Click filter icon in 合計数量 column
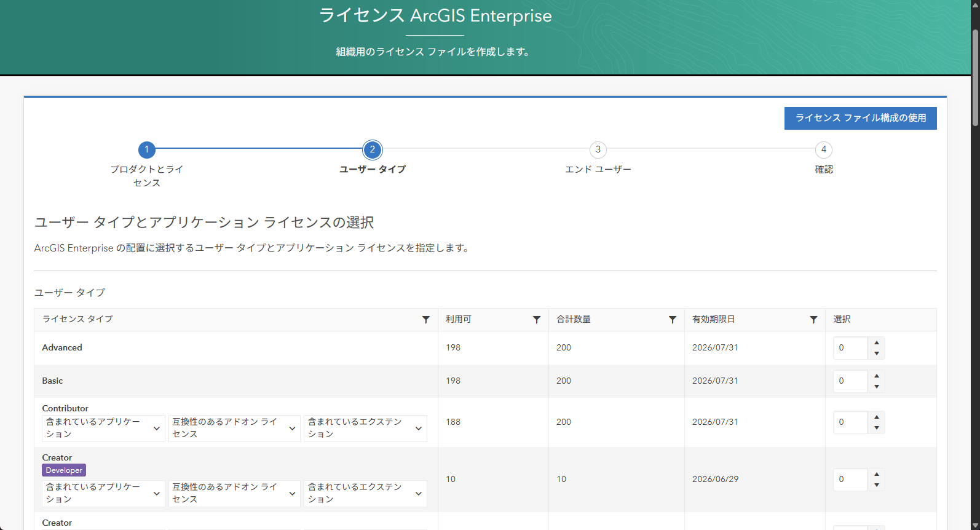Image resolution: width=980 pixels, height=530 pixels. pos(672,320)
